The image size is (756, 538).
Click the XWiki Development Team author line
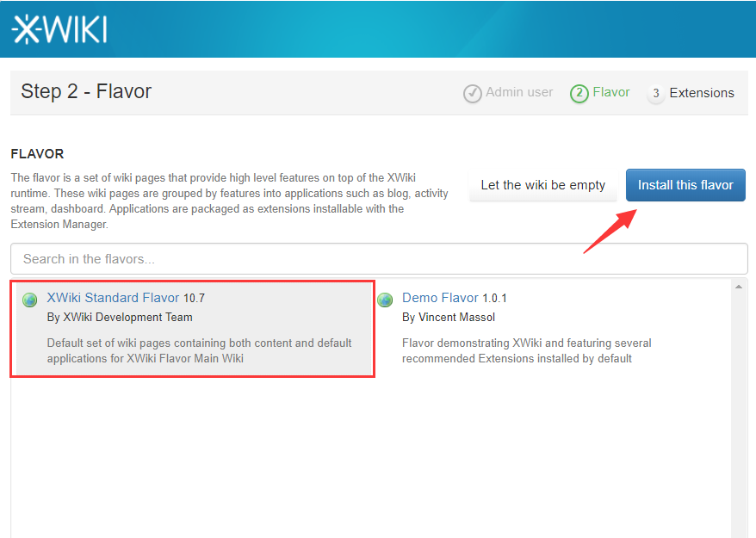(120, 317)
